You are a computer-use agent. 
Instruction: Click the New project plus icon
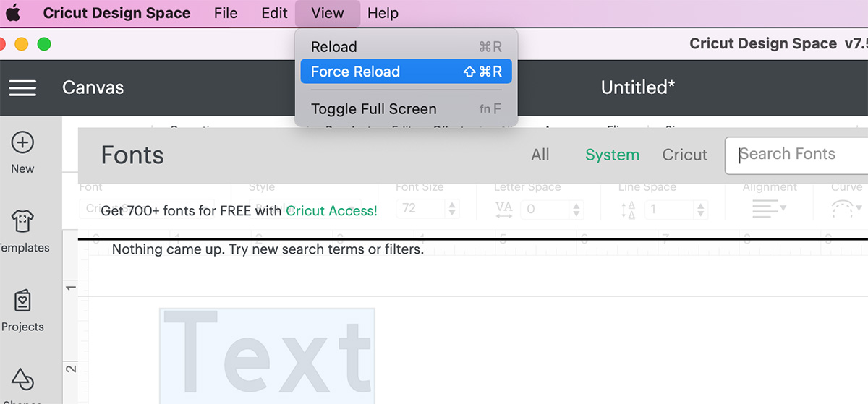pyautogui.click(x=22, y=142)
